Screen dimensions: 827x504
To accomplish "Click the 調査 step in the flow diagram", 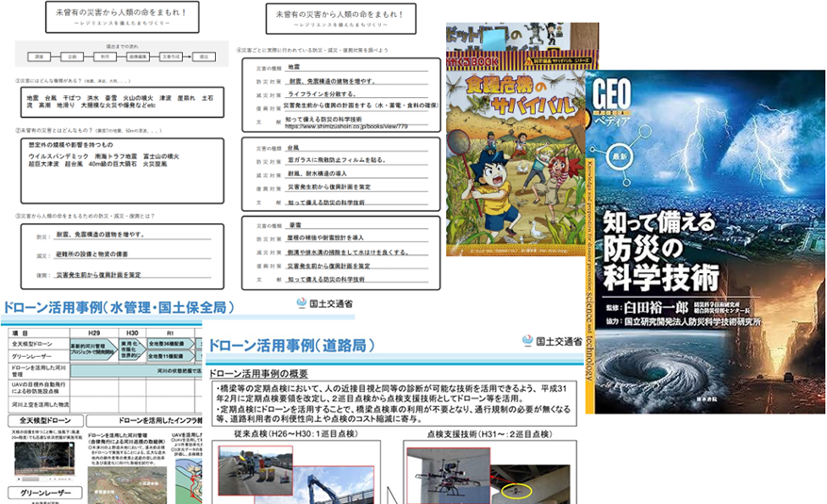I will pyautogui.click(x=39, y=57).
